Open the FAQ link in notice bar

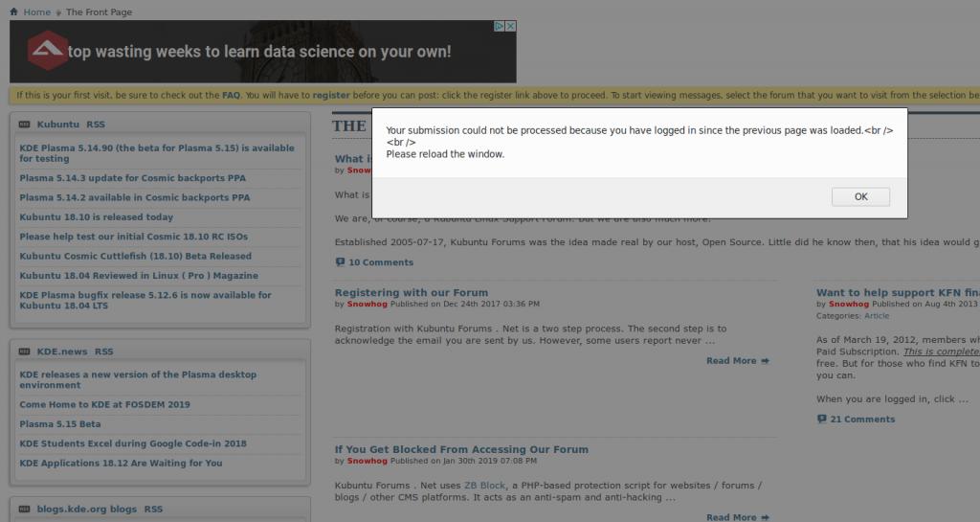231,96
